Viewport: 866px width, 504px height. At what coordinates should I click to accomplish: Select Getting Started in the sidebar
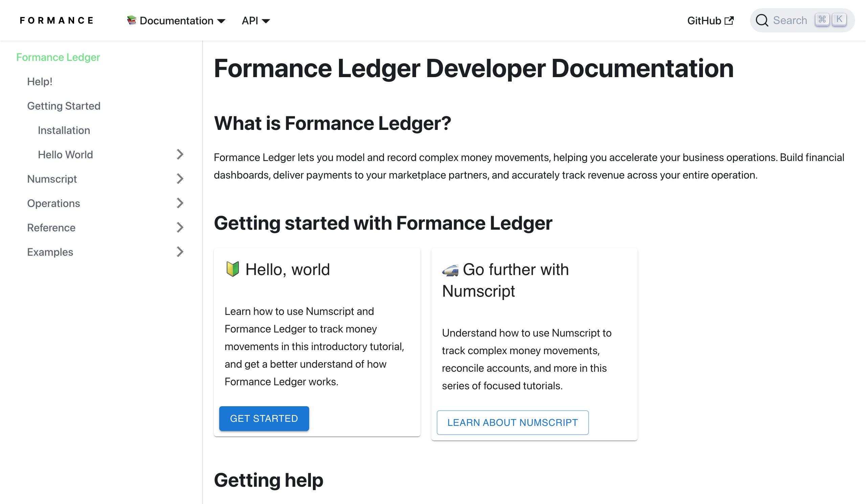click(64, 106)
